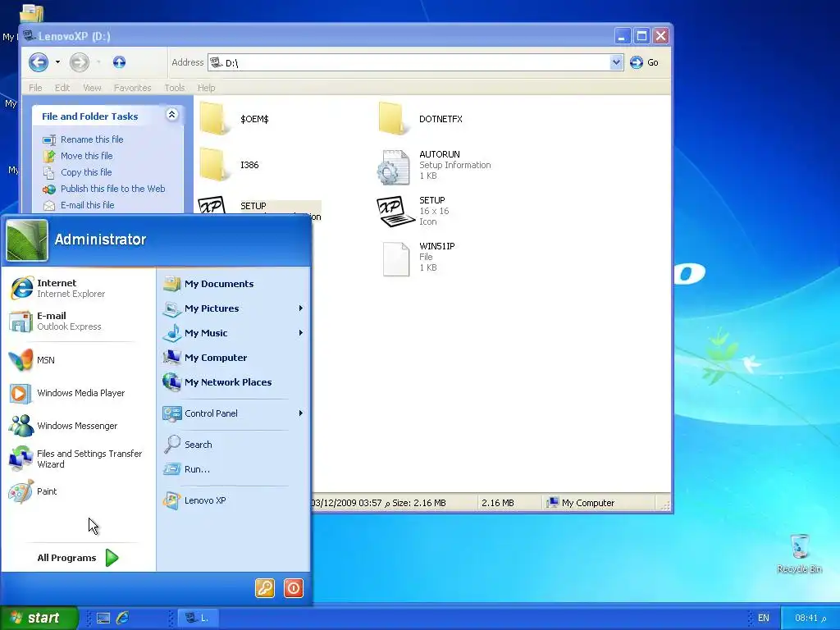
Task: Open the Run... dialog entry
Action: (234, 469)
